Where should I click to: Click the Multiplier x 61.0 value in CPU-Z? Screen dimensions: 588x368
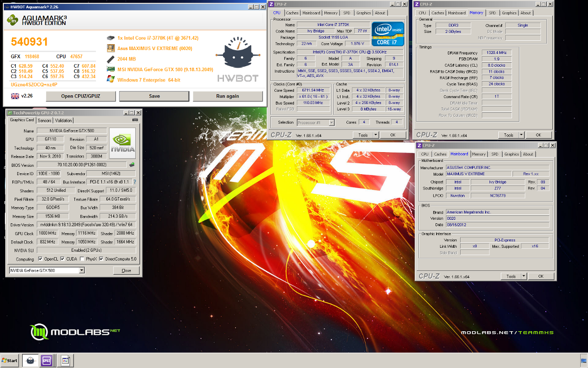point(313,97)
